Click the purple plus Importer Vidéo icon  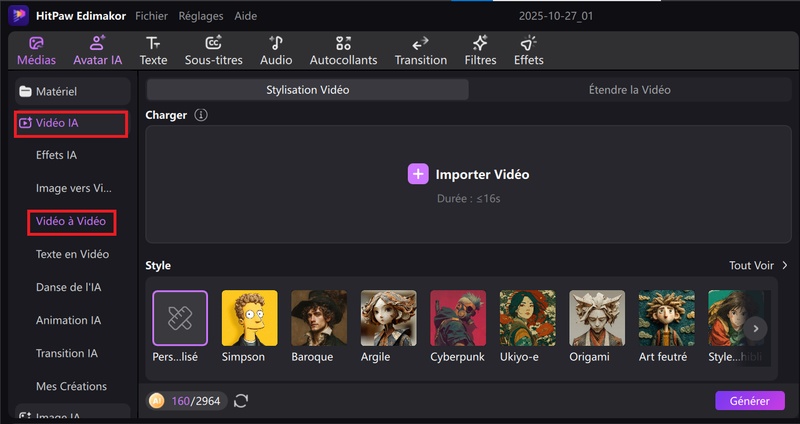click(x=418, y=174)
